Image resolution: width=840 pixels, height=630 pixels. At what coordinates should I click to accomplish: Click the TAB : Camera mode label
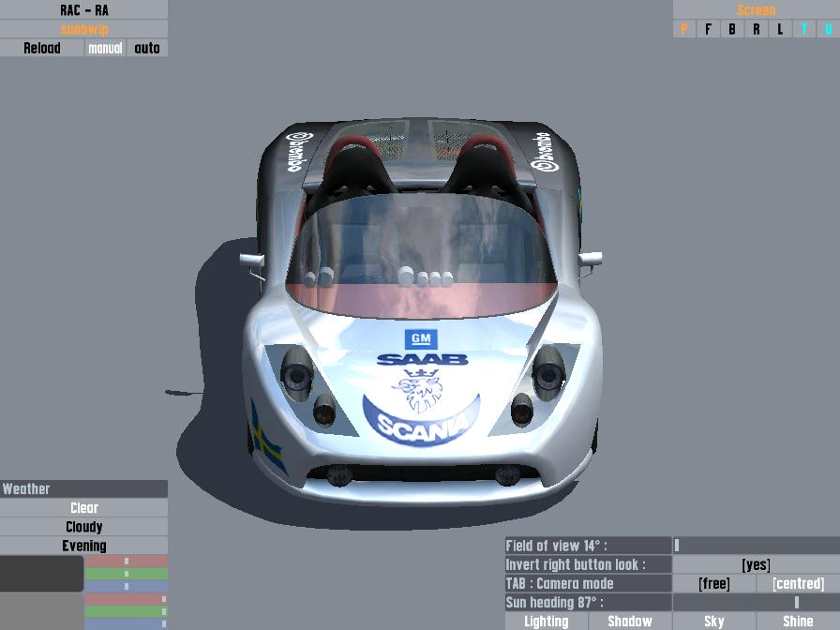588,583
